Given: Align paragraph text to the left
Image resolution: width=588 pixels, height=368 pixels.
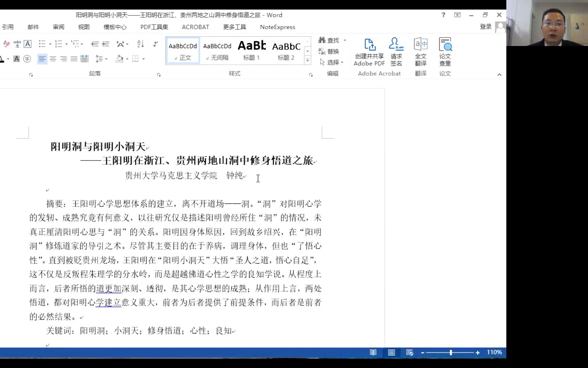Looking at the screenshot, I should [x=42, y=59].
